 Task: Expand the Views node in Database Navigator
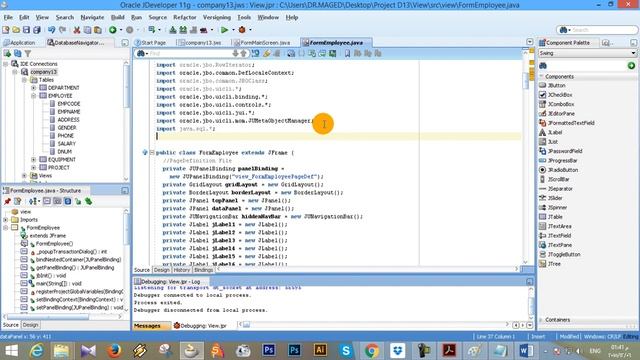[x=24, y=176]
